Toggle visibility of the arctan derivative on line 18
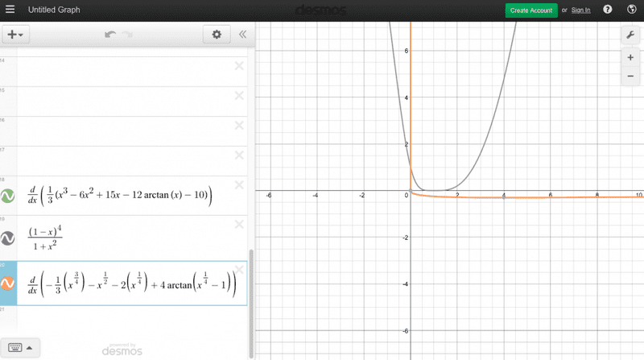The image size is (644, 360). (8, 196)
